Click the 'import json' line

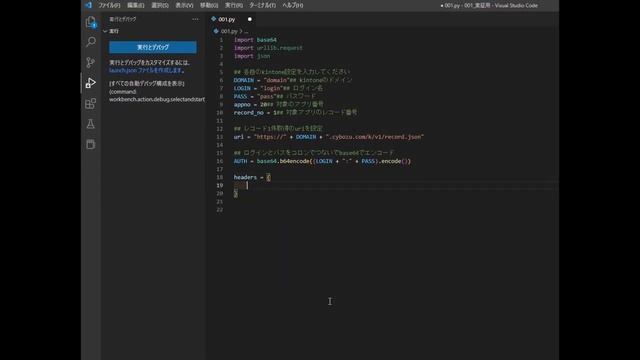click(252, 56)
